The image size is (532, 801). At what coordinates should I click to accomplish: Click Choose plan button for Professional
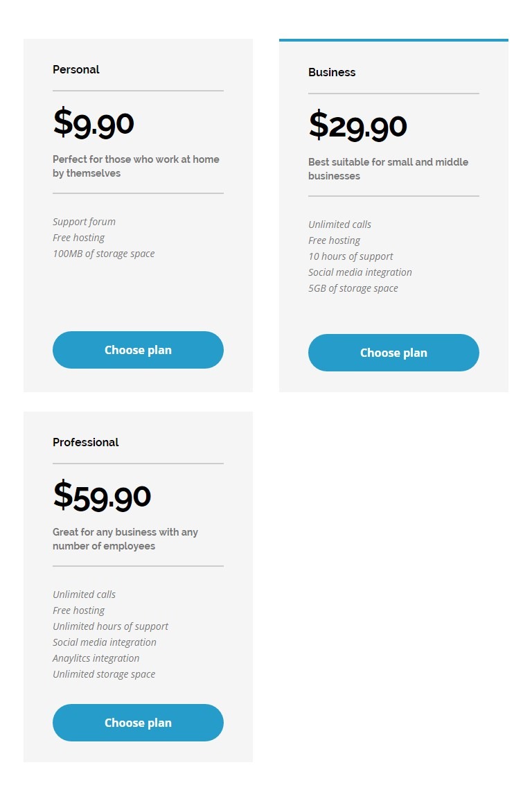[x=138, y=723]
